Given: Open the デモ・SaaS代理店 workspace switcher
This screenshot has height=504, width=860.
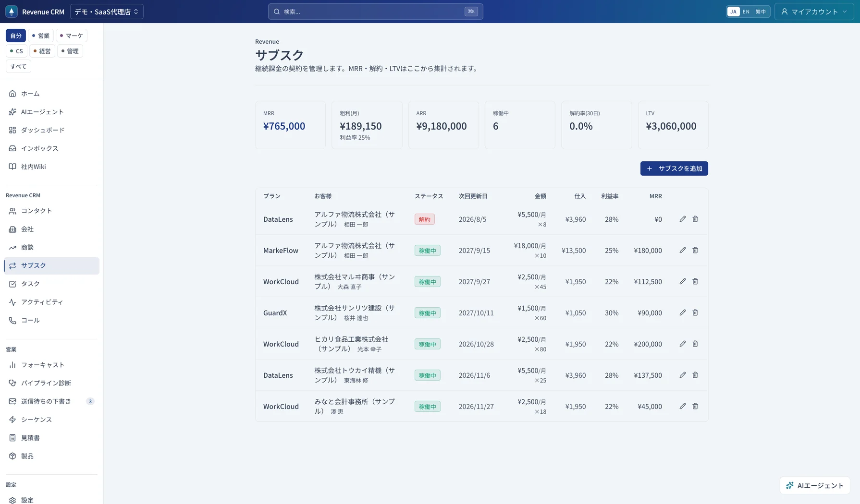Looking at the screenshot, I should click(x=107, y=12).
